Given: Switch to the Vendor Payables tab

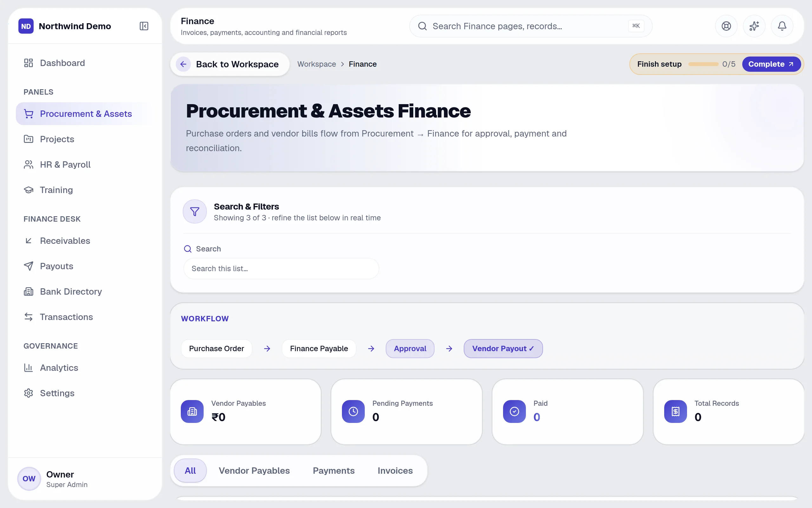Looking at the screenshot, I should 254,470.
